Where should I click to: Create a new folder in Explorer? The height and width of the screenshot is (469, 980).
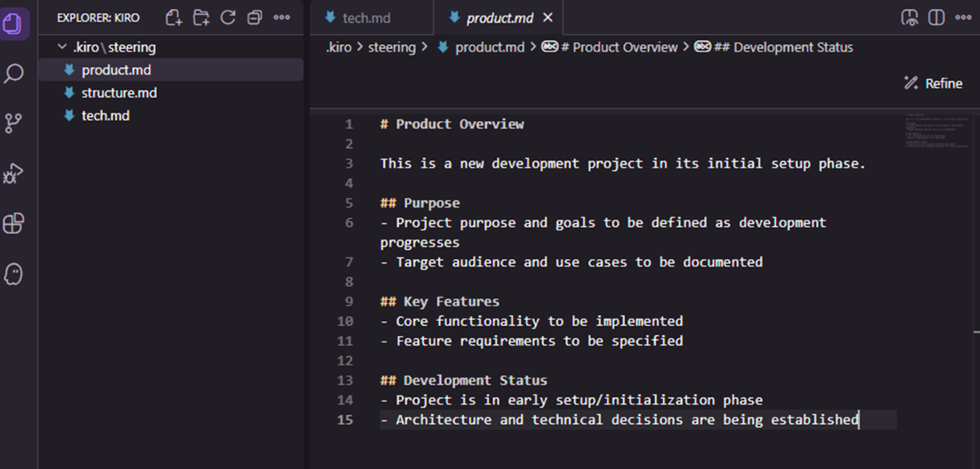[201, 17]
